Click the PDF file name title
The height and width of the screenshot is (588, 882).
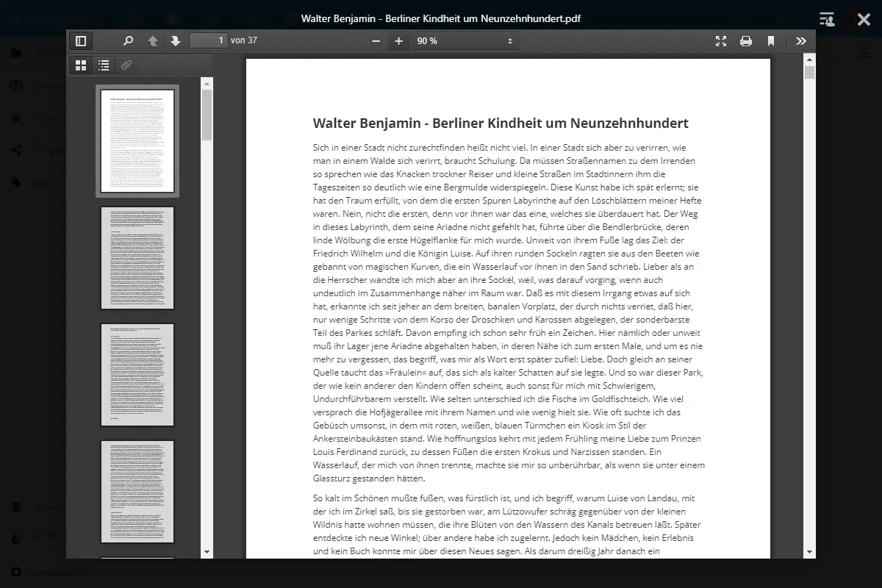[x=441, y=18]
